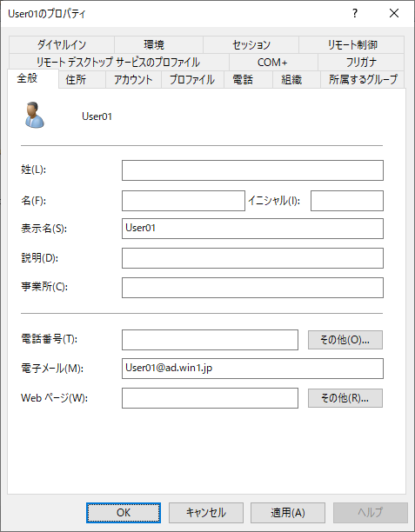
Task: Confirm with the OK button
Action: click(124, 513)
